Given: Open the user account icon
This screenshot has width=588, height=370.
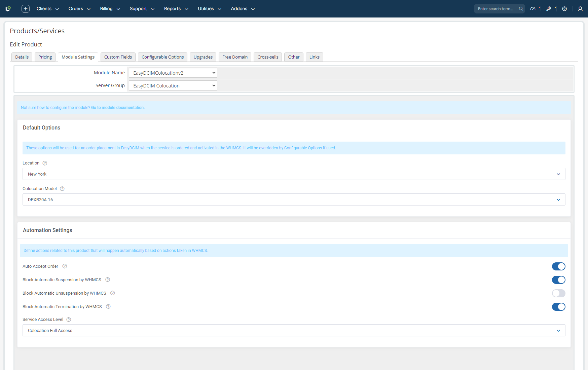Looking at the screenshot, I should [x=580, y=9].
